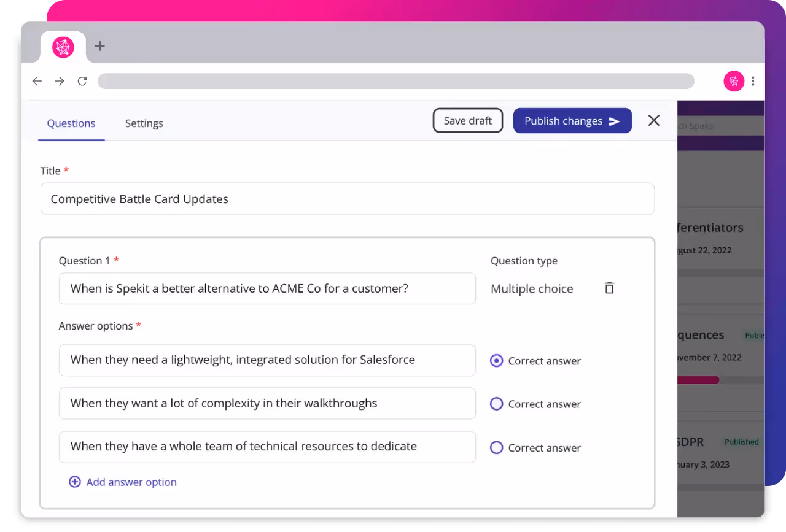Reload the page with refresh icon

tap(82, 81)
